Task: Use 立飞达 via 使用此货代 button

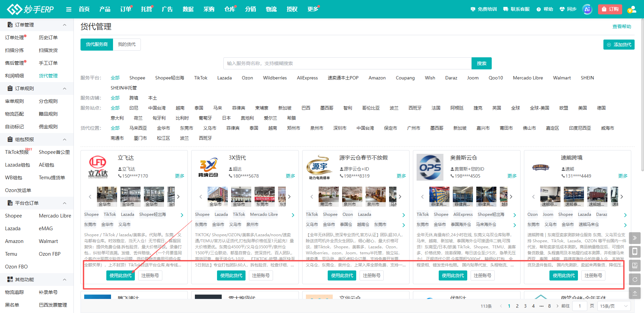Action: tap(120, 275)
